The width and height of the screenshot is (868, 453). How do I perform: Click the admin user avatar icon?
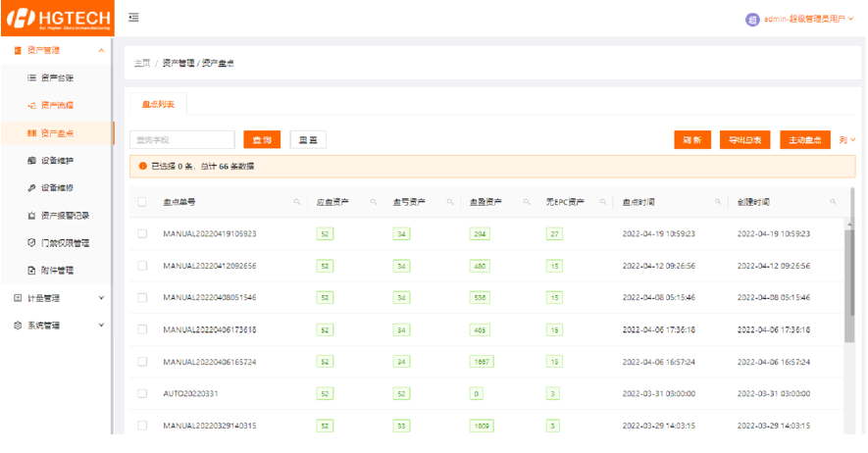point(752,19)
